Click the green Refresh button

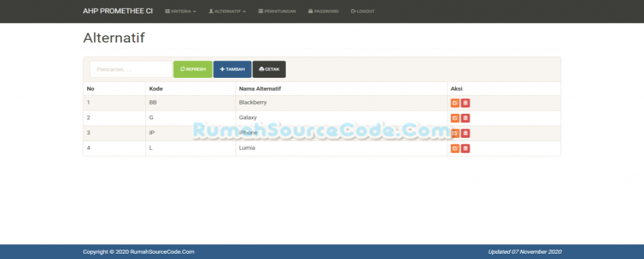(x=193, y=69)
